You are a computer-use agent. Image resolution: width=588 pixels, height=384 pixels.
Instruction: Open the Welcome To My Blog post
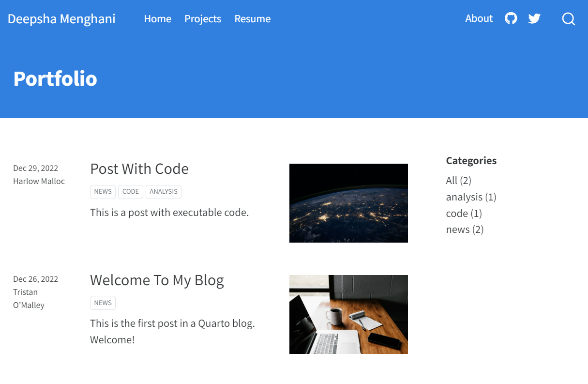pyautogui.click(x=157, y=280)
